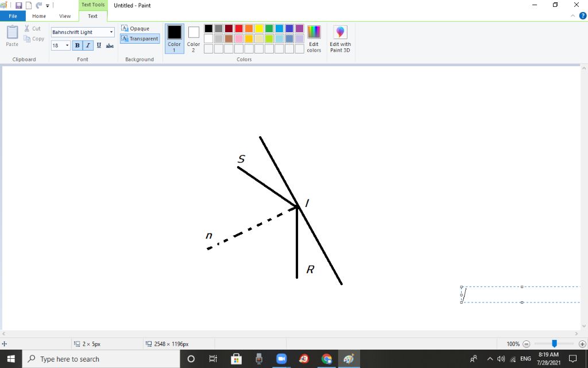Pick the purple color swatch
588x368 pixels.
point(300,29)
